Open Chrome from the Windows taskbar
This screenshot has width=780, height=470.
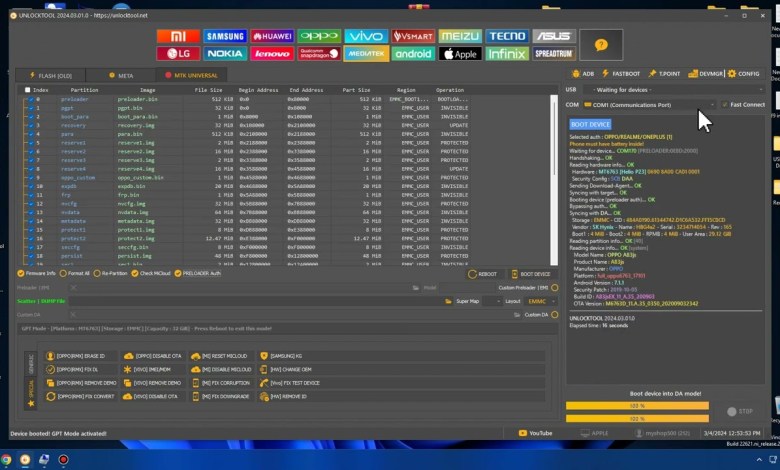tap(6, 460)
